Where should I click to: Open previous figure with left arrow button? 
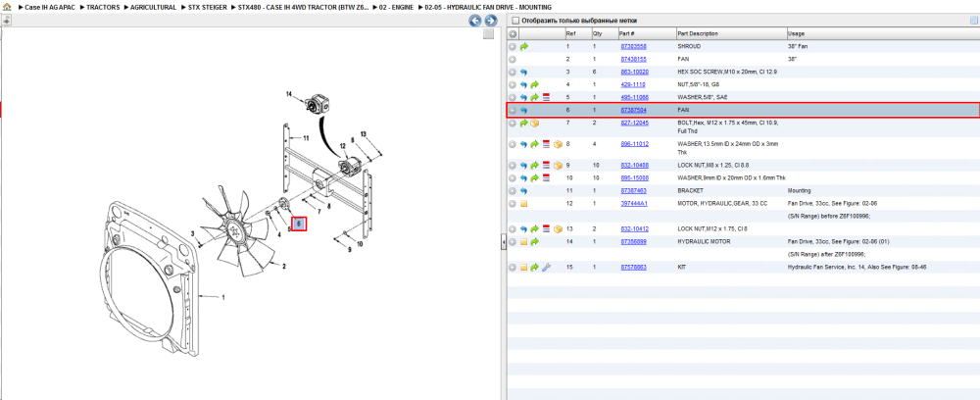tap(475, 21)
